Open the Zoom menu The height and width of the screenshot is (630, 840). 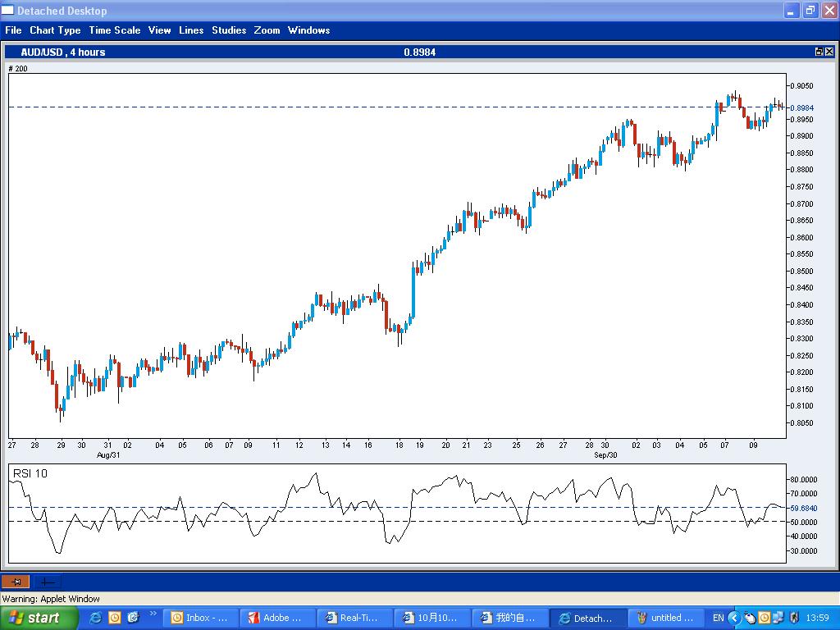point(267,30)
